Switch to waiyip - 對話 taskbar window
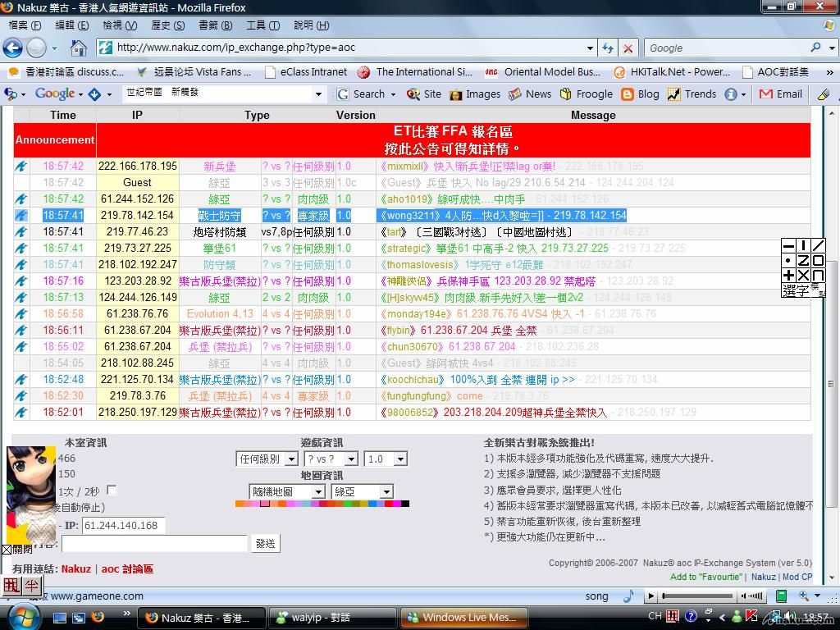 331,618
